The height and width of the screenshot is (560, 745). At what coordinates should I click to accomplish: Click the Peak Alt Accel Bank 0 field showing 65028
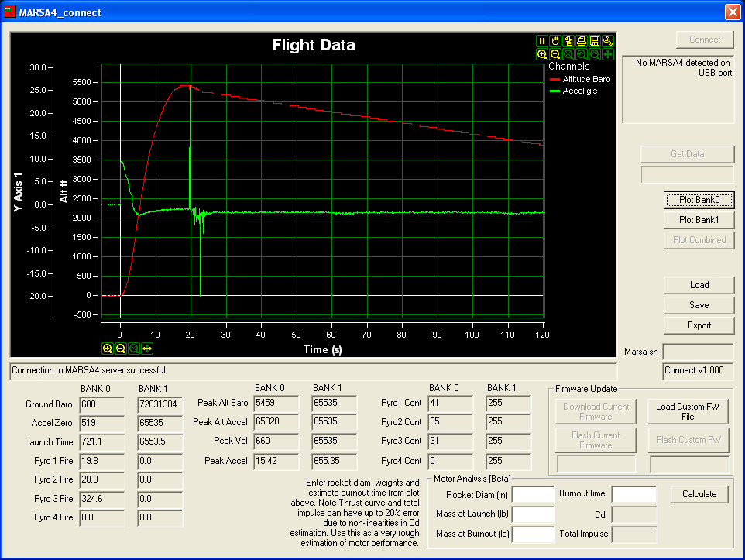tap(276, 422)
